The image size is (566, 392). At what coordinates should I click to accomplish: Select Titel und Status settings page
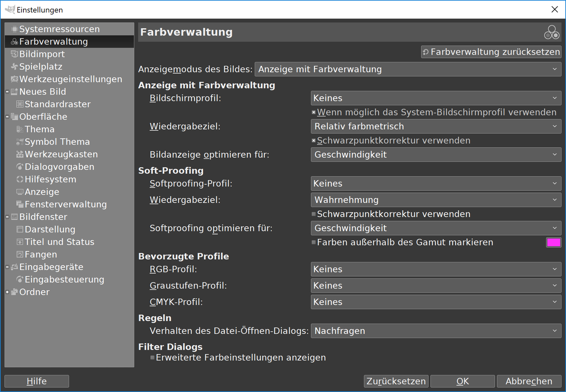click(x=69, y=242)
